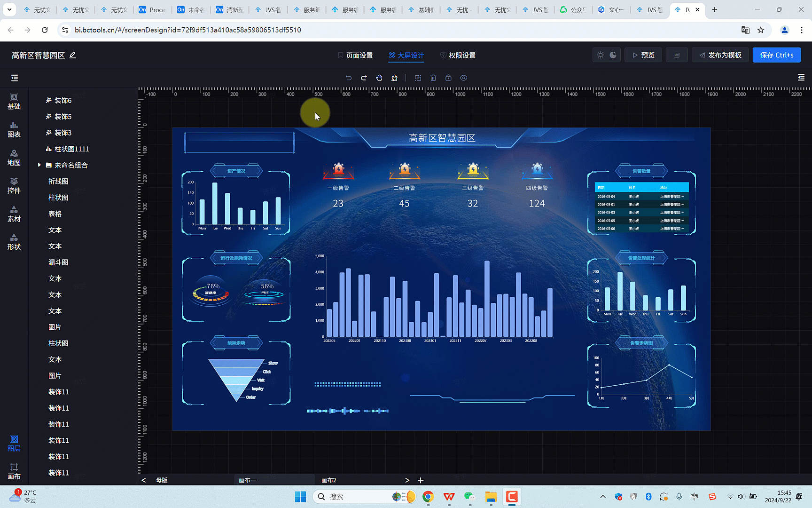
Task: Click the translate page icon
Action: pos(745,30)
